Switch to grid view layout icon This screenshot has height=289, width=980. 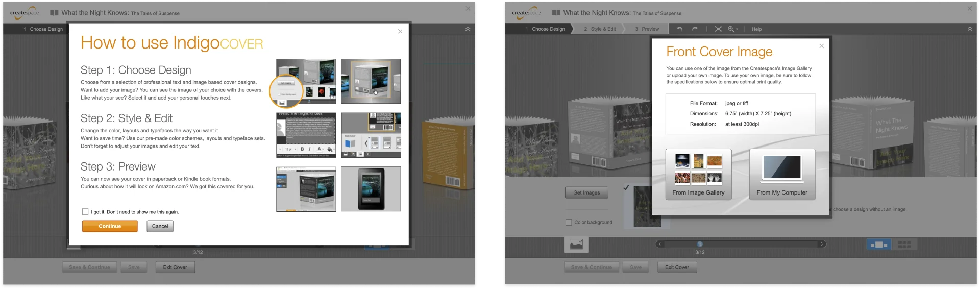pos(904,245)
